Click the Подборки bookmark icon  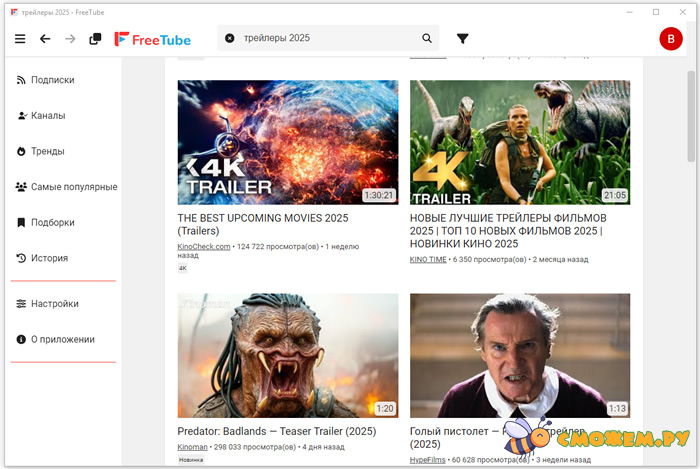click(x=21, y=222)
